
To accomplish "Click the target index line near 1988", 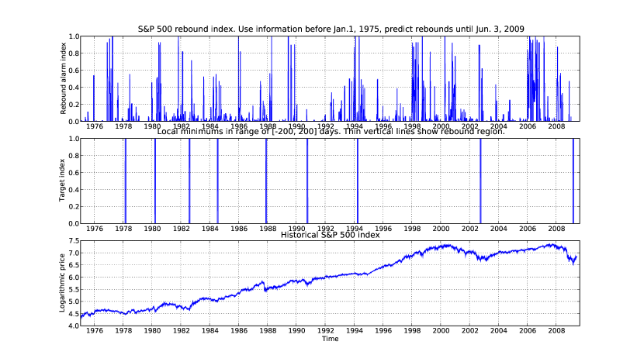I will 266,181.
